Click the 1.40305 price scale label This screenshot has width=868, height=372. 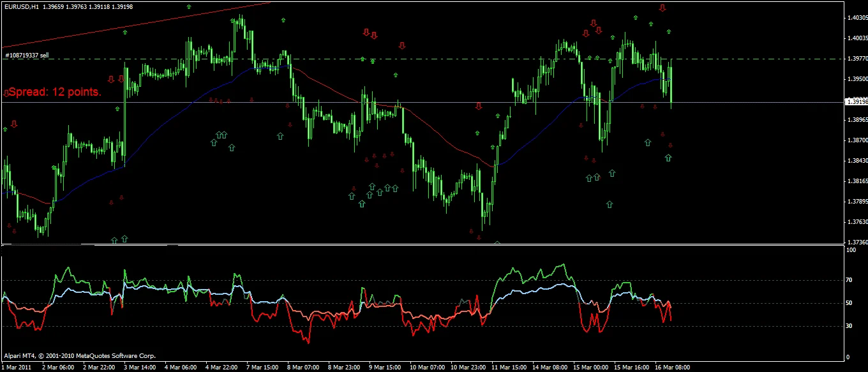[857, 18]
